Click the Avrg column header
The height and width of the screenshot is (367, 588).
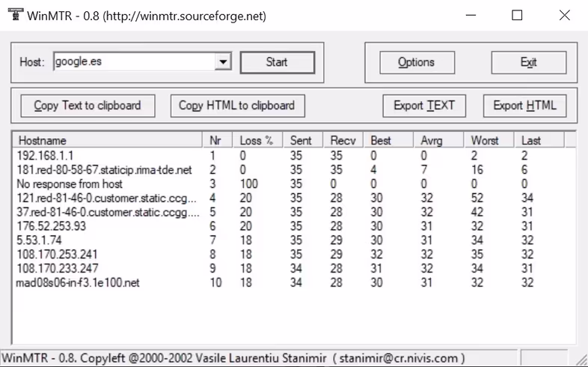click(438, 140)
